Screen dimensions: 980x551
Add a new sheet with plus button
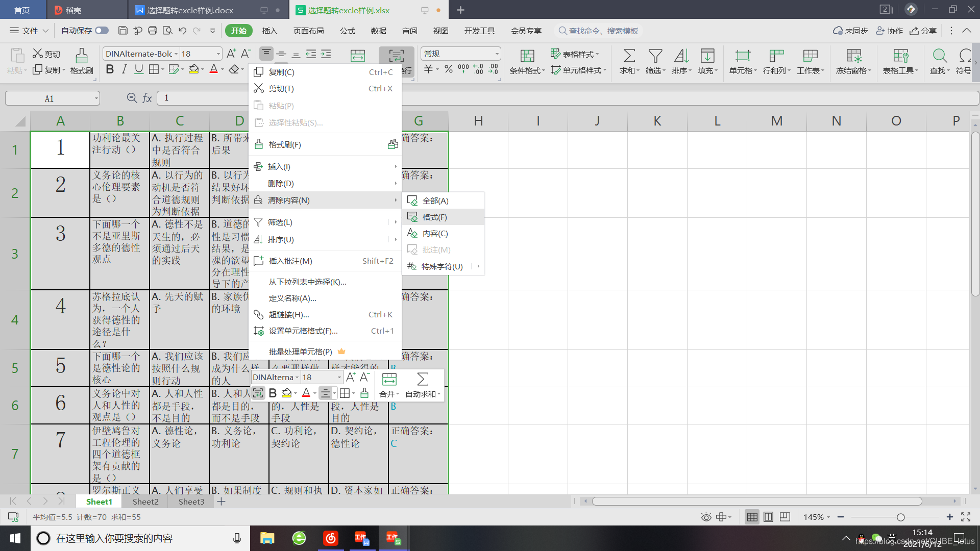(x=221, y=502)
